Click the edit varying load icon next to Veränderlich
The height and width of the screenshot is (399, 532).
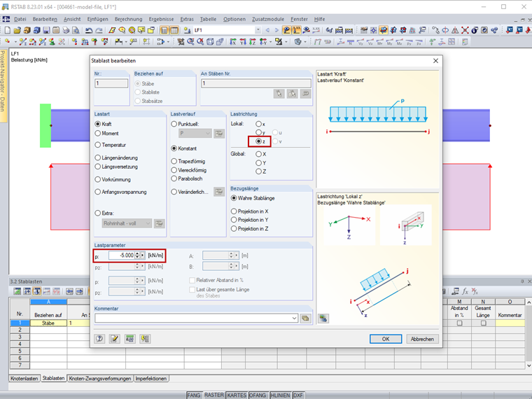click(219, 192)
